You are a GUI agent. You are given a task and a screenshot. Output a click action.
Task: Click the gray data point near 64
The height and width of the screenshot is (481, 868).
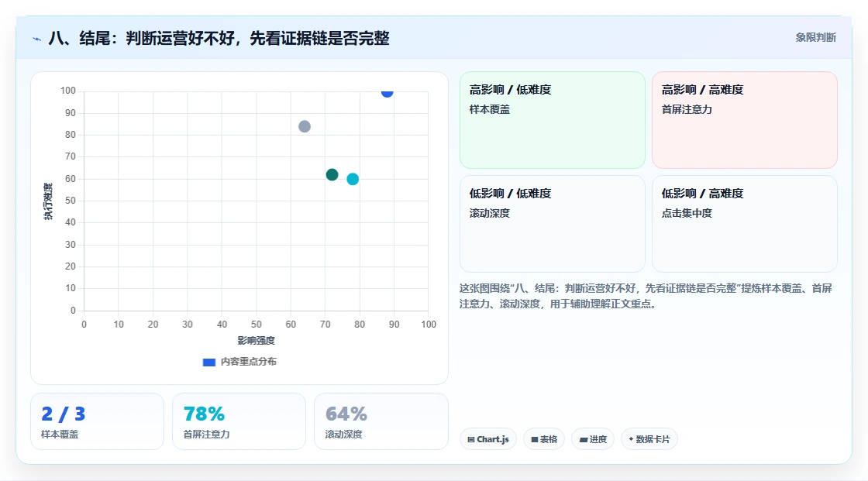[305, 127]
